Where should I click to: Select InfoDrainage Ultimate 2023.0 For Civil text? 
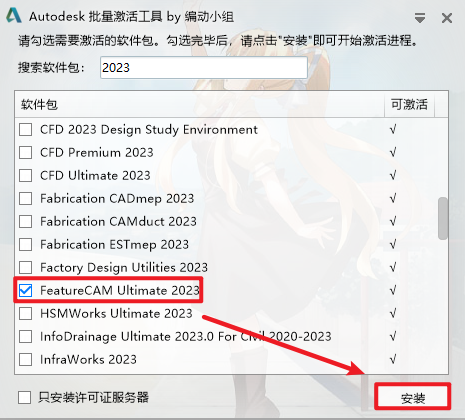(186, 337)
